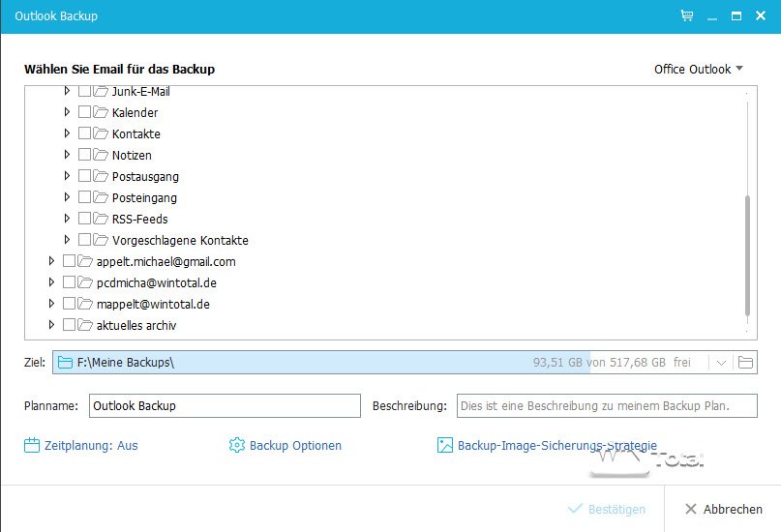Click the folder icon next to Vorgeschlagene Kontakte
The height and width of the screenshot is (532, 781).
pos(101,240)
